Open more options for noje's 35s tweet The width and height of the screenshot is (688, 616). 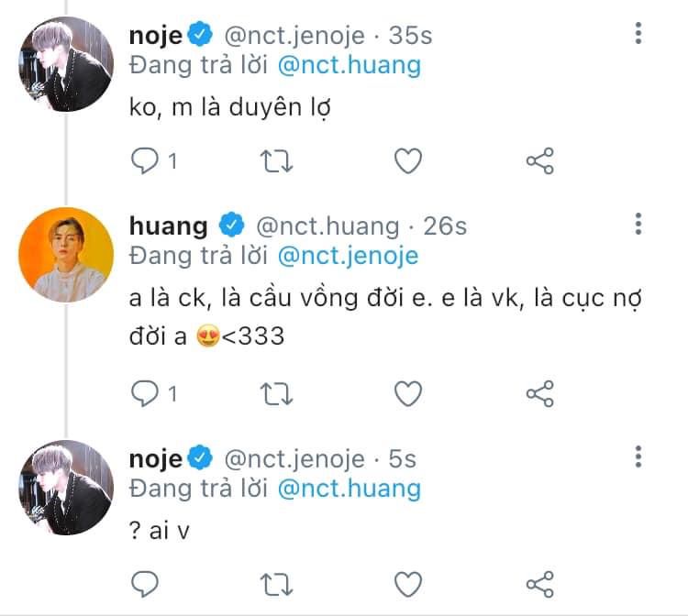coord(638,33)
